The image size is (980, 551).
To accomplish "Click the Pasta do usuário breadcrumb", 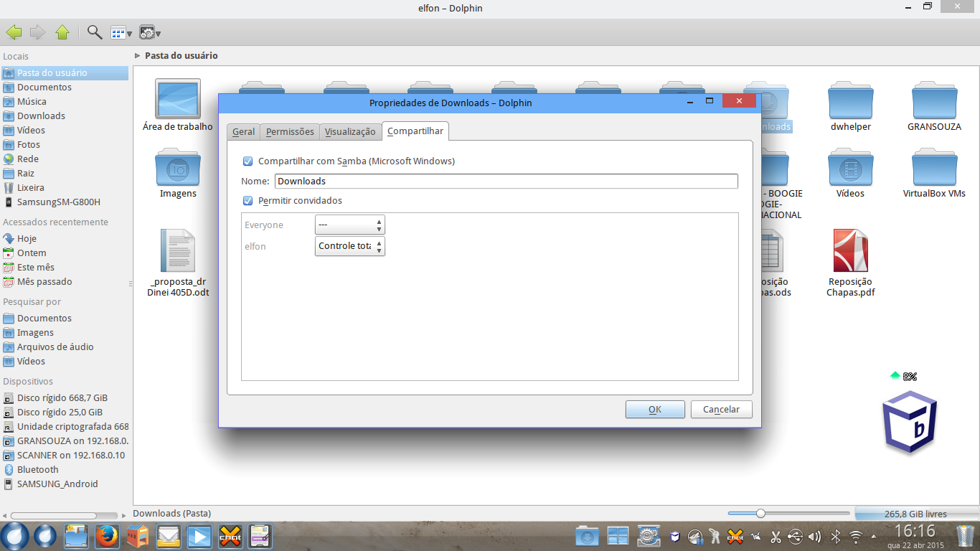I will pyautogui.click(x=182, y=55).
